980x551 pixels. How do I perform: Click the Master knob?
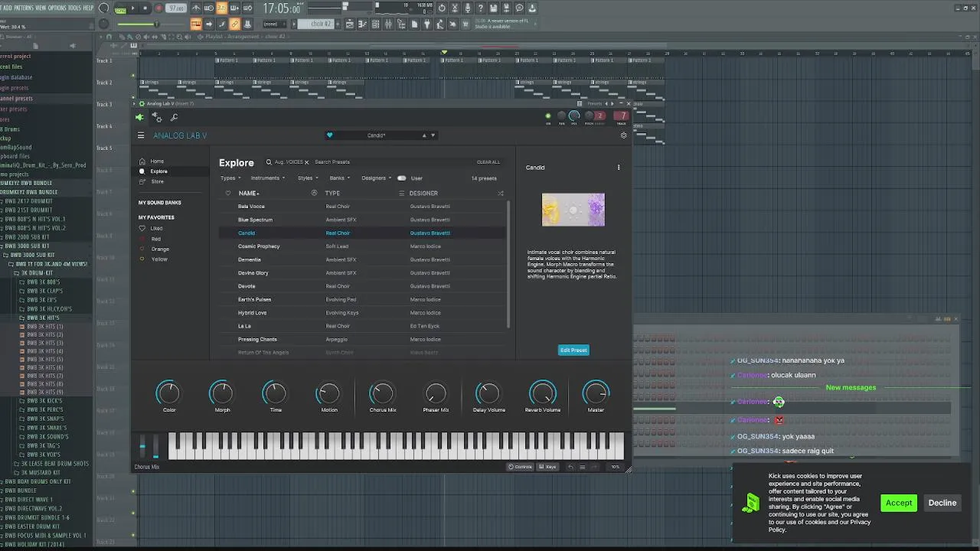click(x=596, y=393)
